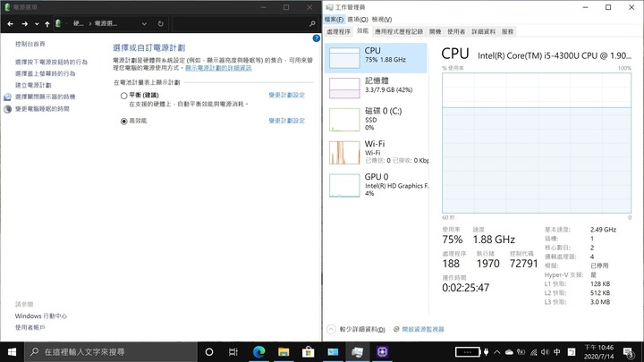Open 選擇按下電源按鈕時的行為

51,62
